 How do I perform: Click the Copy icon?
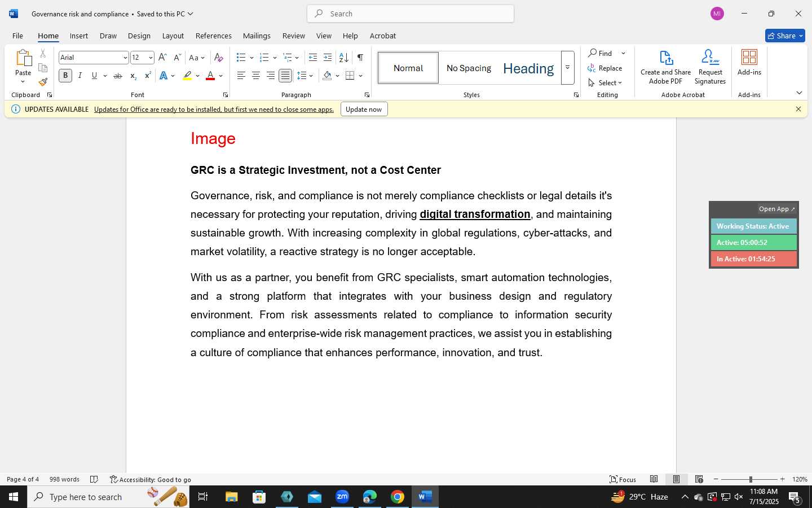coord(43,68)
